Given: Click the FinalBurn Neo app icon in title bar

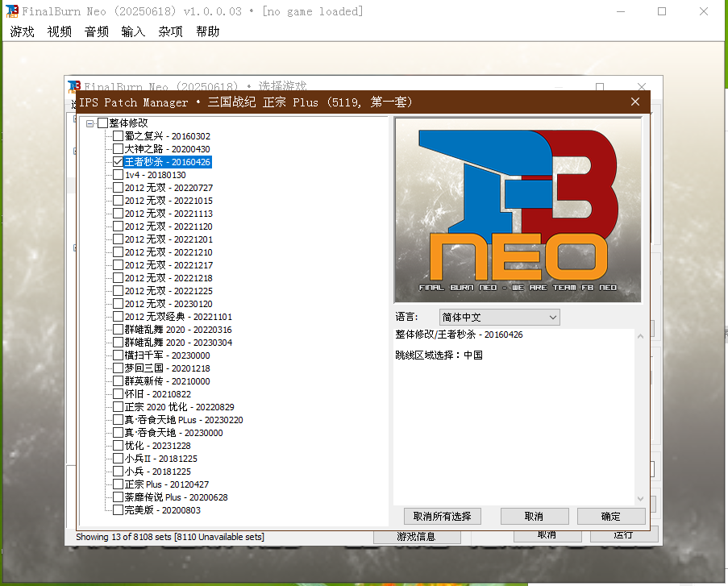Looking at the screenshot, I should point(11,11).
